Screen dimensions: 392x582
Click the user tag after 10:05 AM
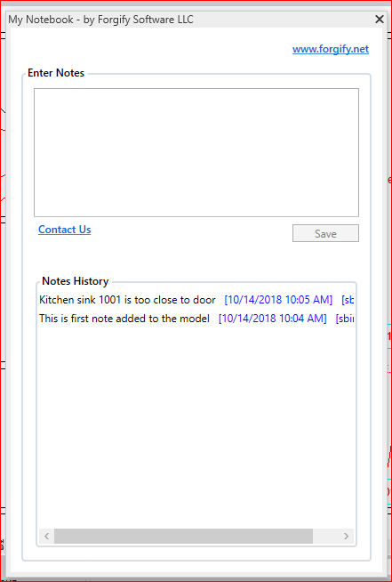pyautogui.click(x=348, y=300)
